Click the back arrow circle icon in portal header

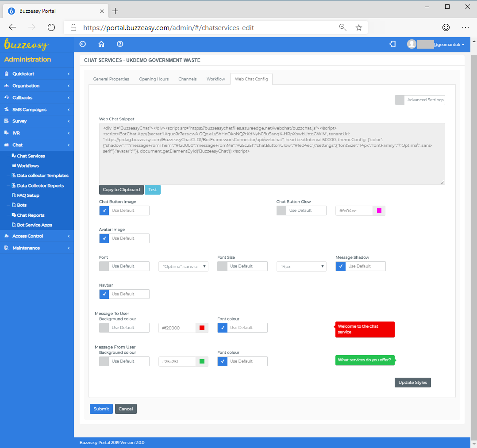82,44
